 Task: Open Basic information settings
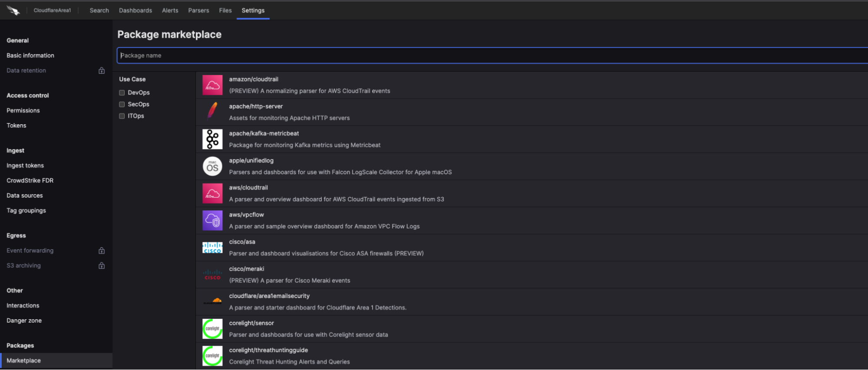[x=30, y=56]
